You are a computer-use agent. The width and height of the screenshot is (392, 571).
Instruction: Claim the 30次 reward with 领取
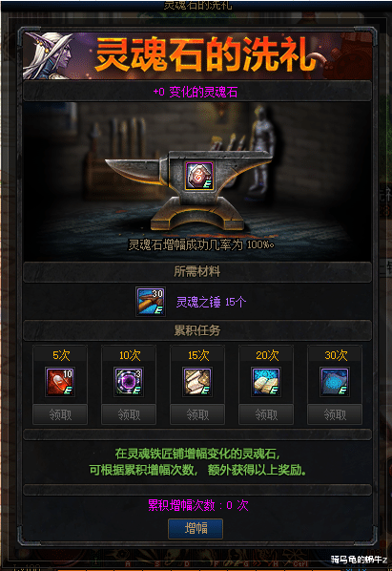pyautogui.click(x=335, y=414)
